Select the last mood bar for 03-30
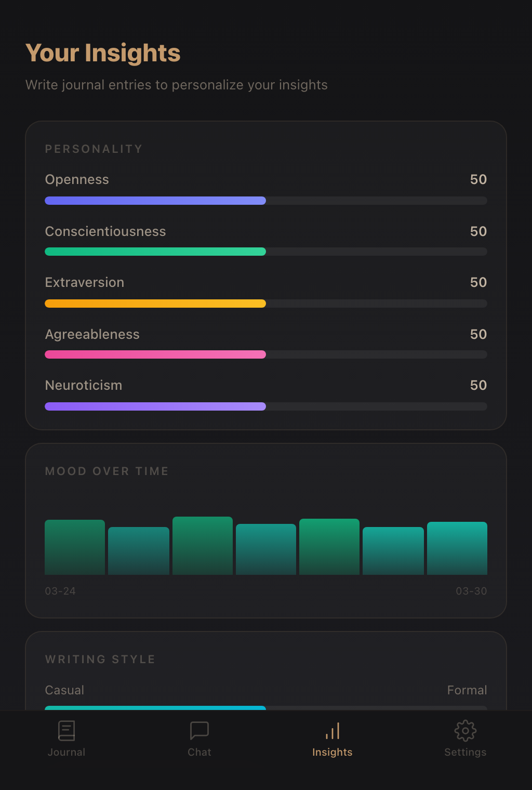532x790 pixels. (x=457, y=548)
